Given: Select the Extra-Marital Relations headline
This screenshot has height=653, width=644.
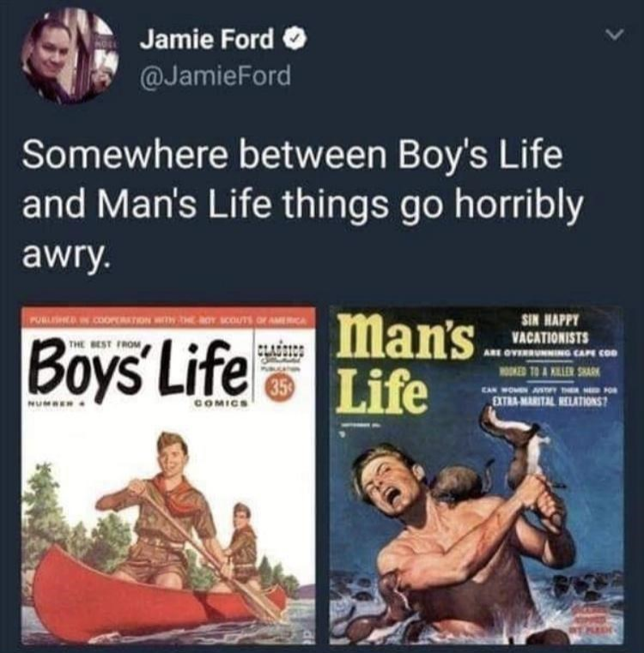Looking at the screenshot, I should 549,402.
